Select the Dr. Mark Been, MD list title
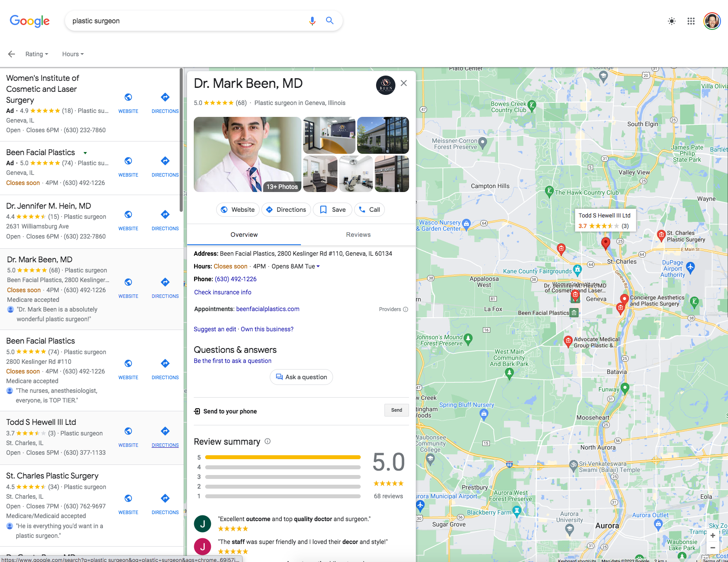Image resolution: width=728 pixels, height=562 pixels. [x=40, y=260]
